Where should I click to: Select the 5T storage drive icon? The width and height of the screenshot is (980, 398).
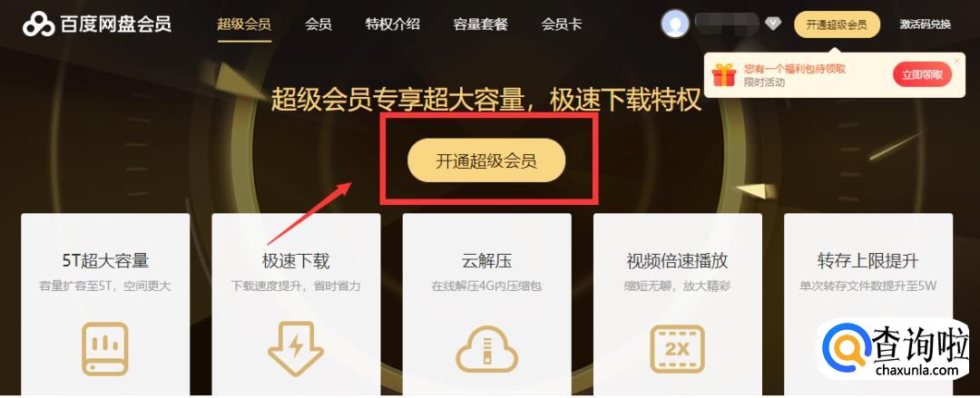click(105, 349)
